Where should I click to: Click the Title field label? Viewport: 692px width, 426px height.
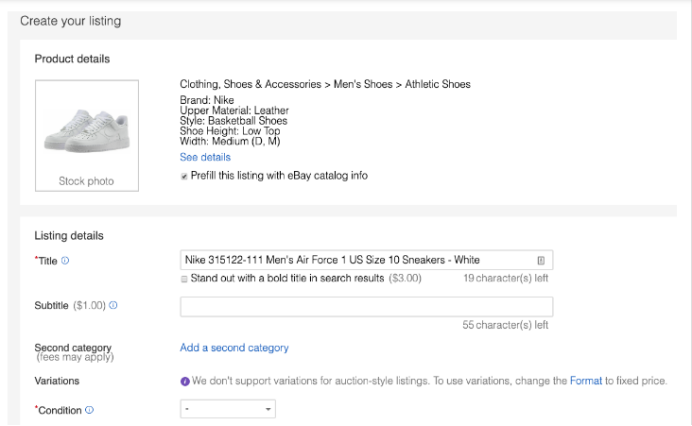tap(47, 260)
